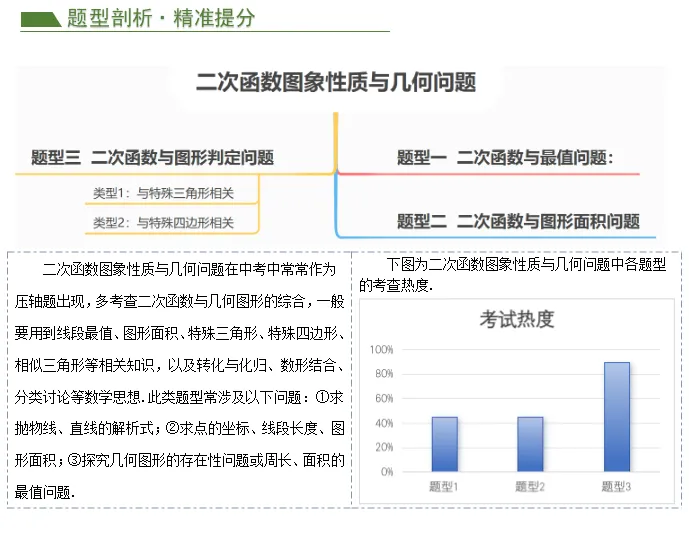The image size is (689, 538).
Task: Click the axis label 题型3
Action: pos(616,487)
